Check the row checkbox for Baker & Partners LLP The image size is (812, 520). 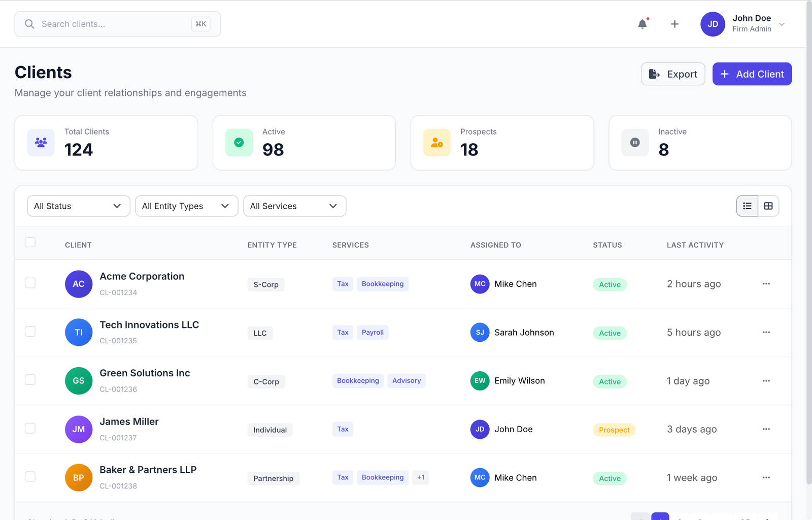pyautogui.click(x=30, y=476)
